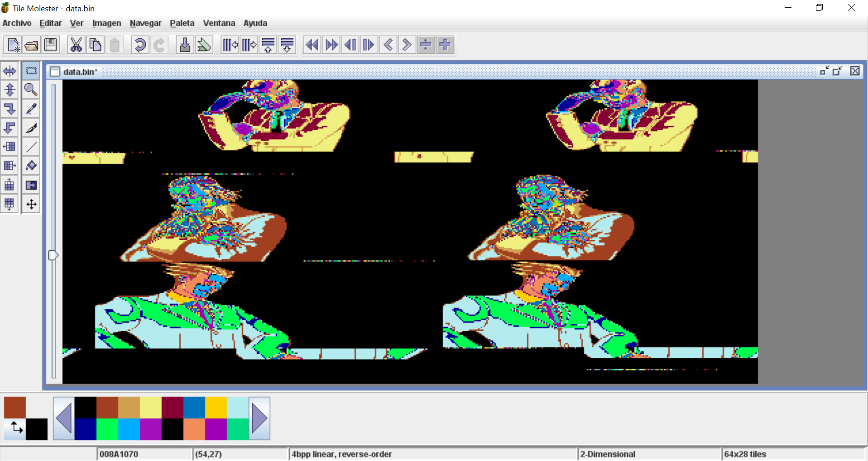Step forward one tile

[407, 45]
